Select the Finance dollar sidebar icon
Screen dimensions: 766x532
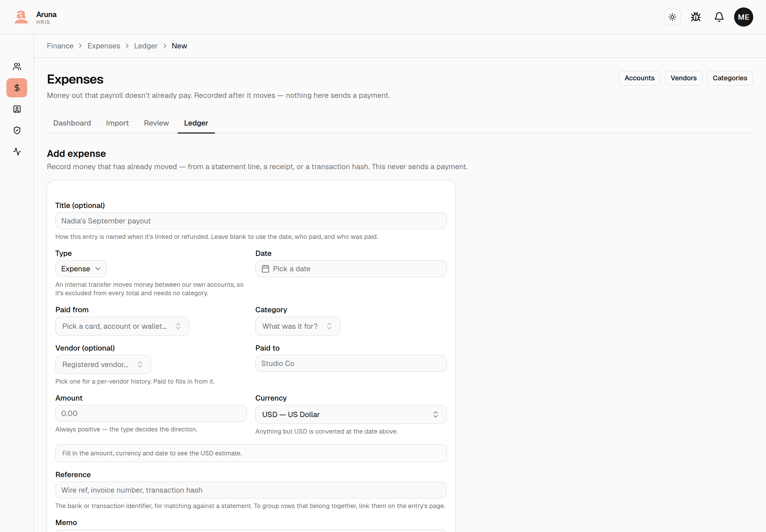[17, 88]
